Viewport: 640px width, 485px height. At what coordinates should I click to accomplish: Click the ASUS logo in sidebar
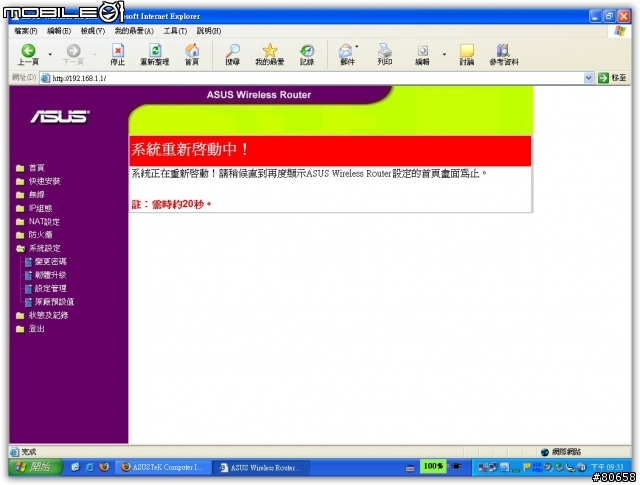point(60,117)
